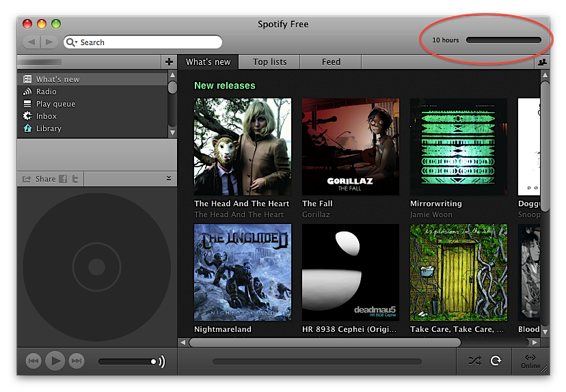Image resolution: width=566 pixels, height=392 pixels.
Task: Click into the Search field
Action: coord(143,42)
